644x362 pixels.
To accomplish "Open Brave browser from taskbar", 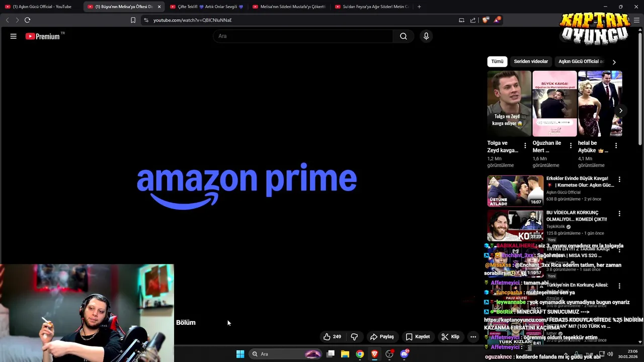I will 374,354.
